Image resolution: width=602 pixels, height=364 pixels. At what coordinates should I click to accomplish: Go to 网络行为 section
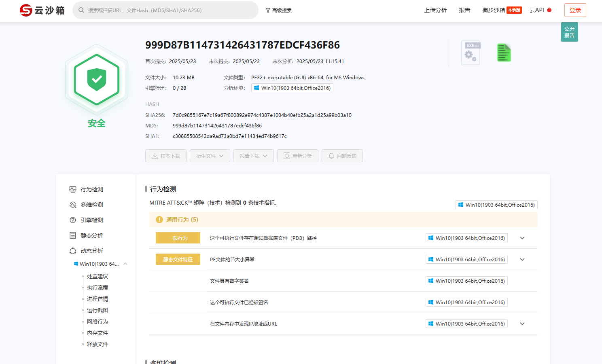point(98,322)
